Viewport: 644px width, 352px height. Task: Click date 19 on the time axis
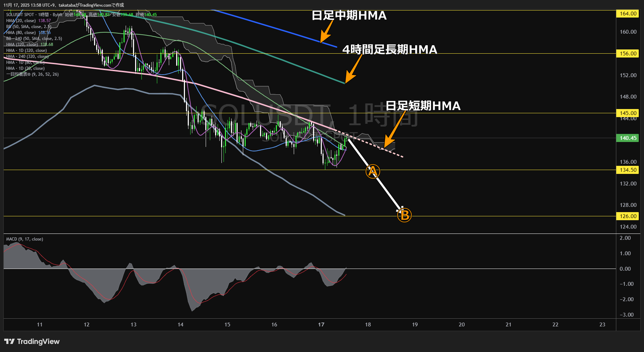[x=415, y=325]
